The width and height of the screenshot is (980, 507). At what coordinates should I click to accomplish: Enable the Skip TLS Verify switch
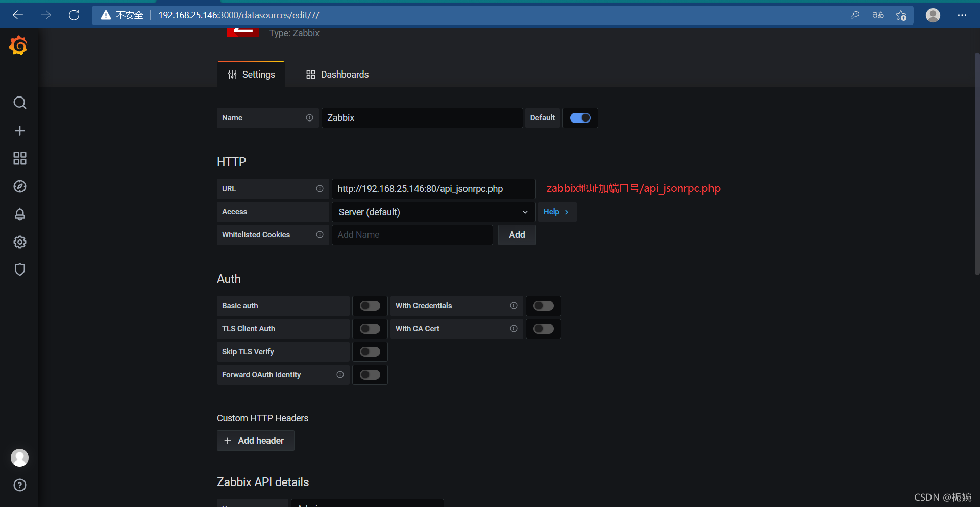[x=370, y=352]
